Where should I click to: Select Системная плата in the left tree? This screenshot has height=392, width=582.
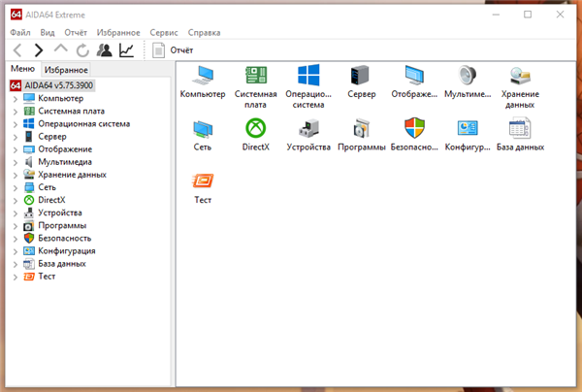[71, 111]
